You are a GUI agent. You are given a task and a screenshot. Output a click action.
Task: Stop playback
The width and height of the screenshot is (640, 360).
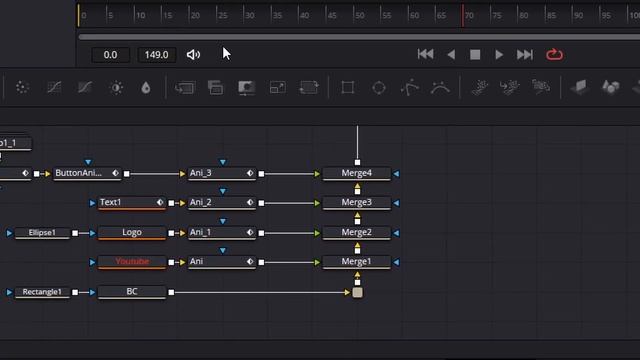[475, 55]
